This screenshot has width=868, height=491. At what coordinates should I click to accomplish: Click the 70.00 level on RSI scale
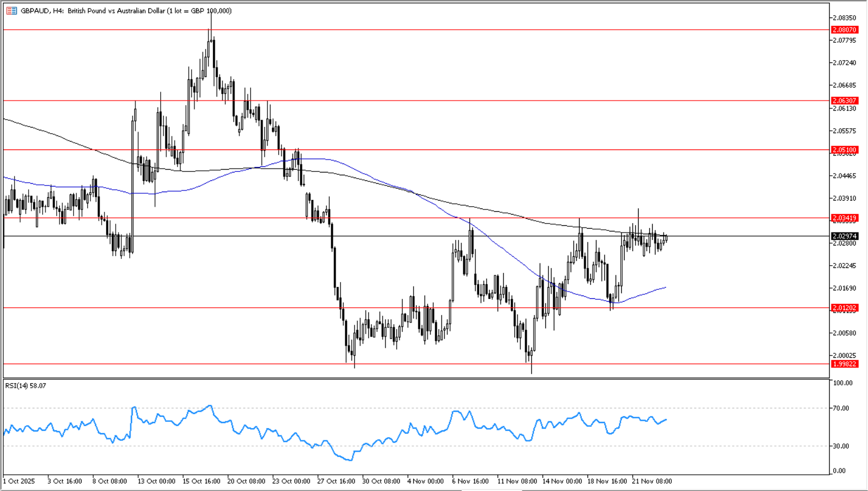click(841, 408)
